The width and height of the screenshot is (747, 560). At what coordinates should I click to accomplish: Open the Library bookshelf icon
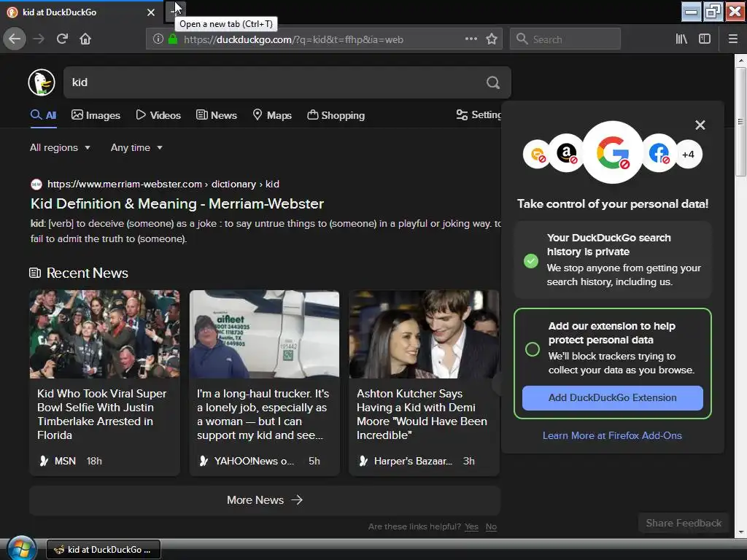tap(681, 39)
